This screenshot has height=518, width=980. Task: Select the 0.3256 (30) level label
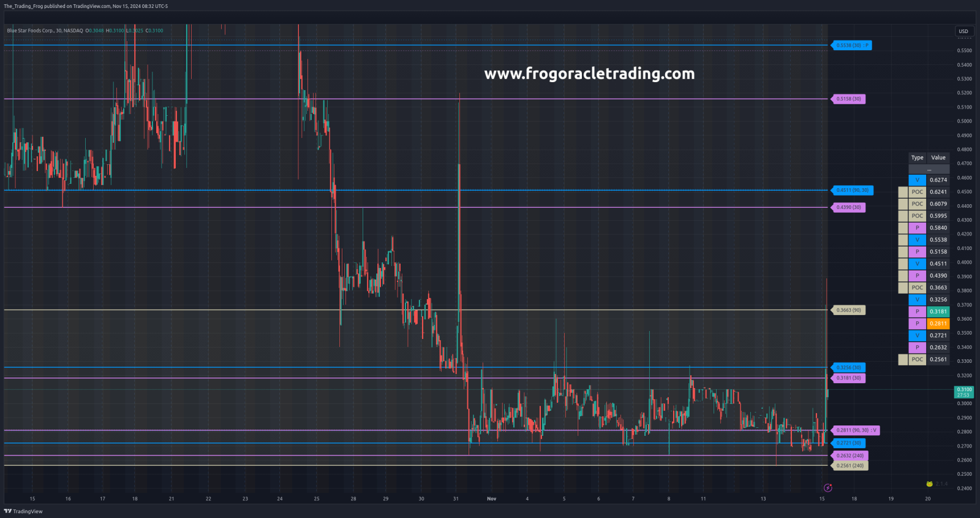tap(848, 367)
